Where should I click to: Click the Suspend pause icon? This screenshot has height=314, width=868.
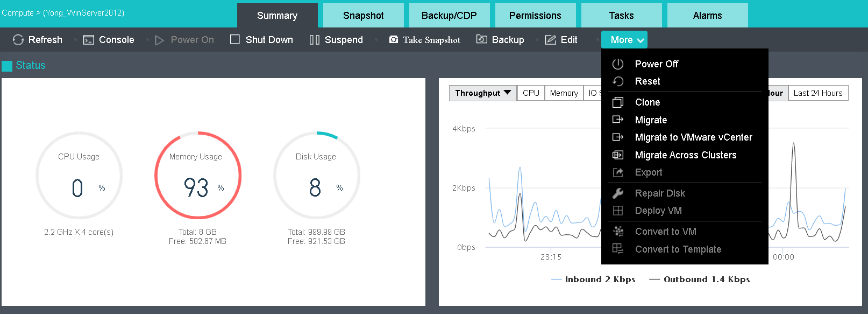tap(315, 40)
